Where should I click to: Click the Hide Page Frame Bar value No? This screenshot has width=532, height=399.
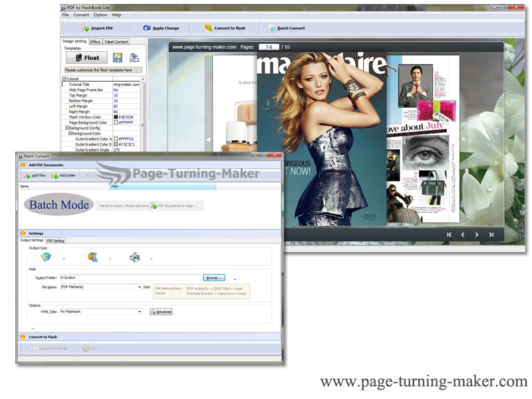tap(116, 90)
